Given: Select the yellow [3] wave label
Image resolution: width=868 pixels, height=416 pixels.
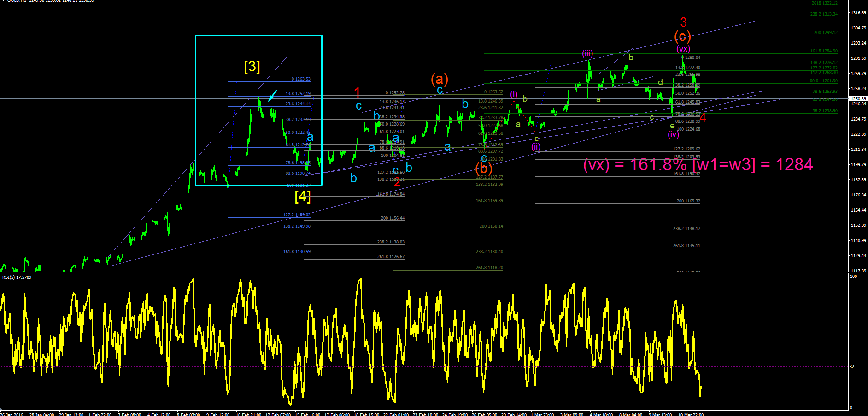Looking at the screenshot, I should coord(252,67).
